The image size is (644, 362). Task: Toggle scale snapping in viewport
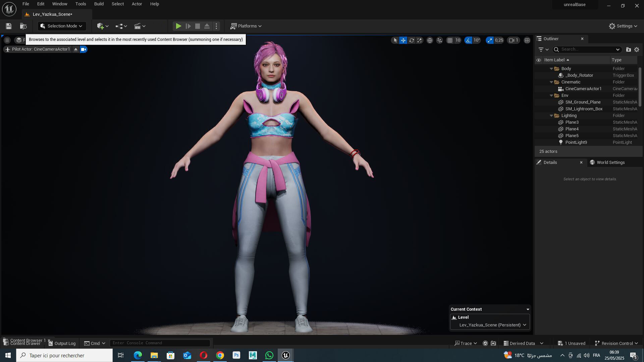click(x=490, y=40)
